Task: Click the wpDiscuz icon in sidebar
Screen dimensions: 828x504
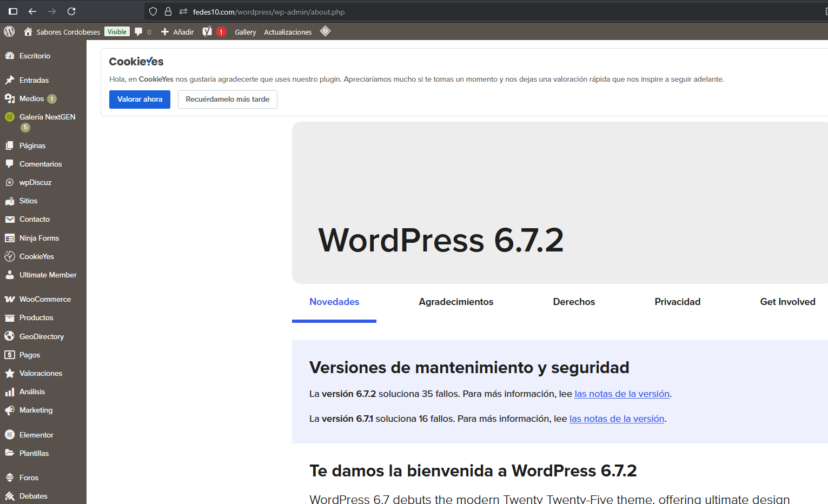Action: [x=10, y=182]
